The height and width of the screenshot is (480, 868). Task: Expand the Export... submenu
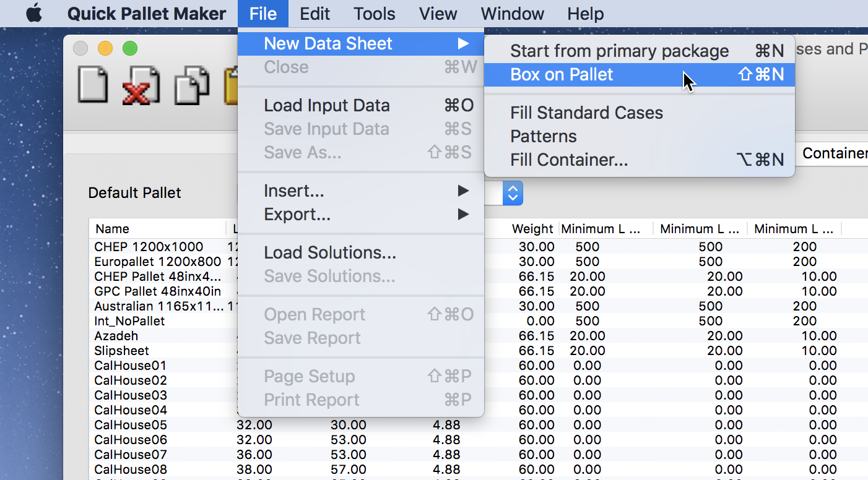(361, 214)
